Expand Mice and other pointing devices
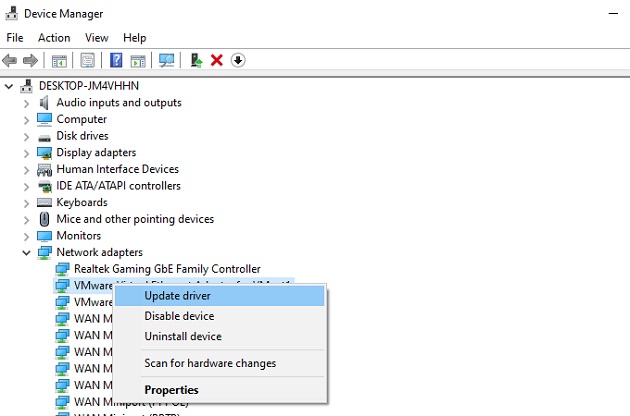Viewport: 630px width, 416px height. 27,220
